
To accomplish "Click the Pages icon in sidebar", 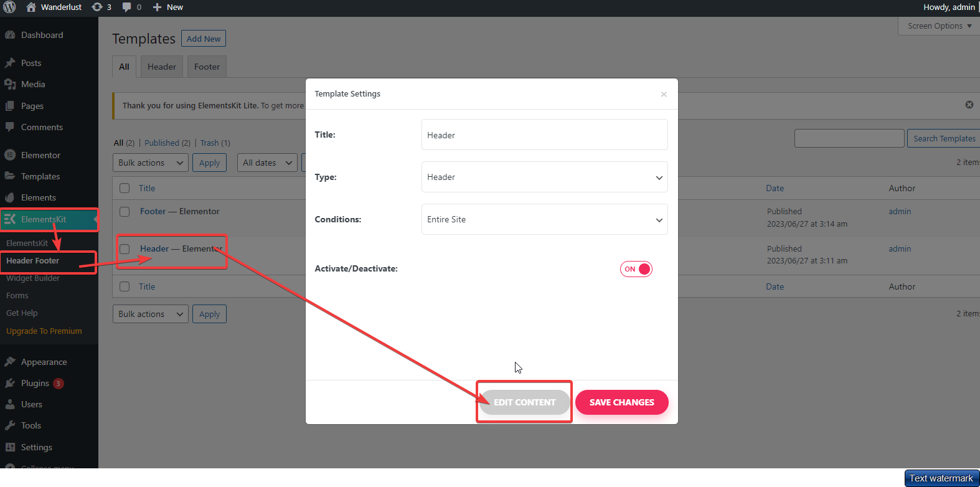I will coord(10,106).
